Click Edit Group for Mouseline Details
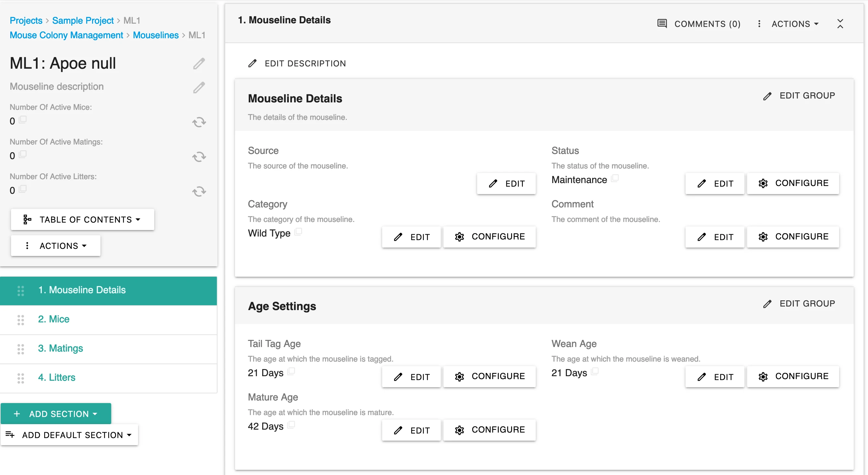This screenshot has height=475, width=868. pyautogui.click(x=799, y=96)
